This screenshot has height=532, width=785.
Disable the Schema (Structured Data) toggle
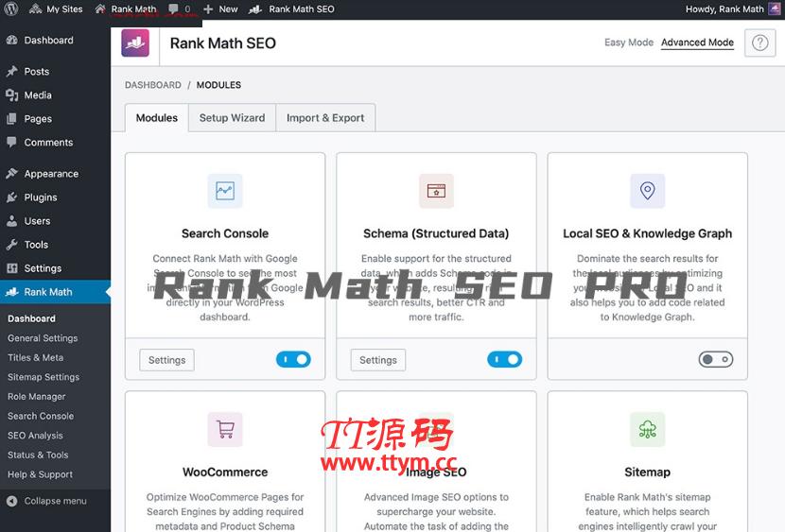[505, 359]
